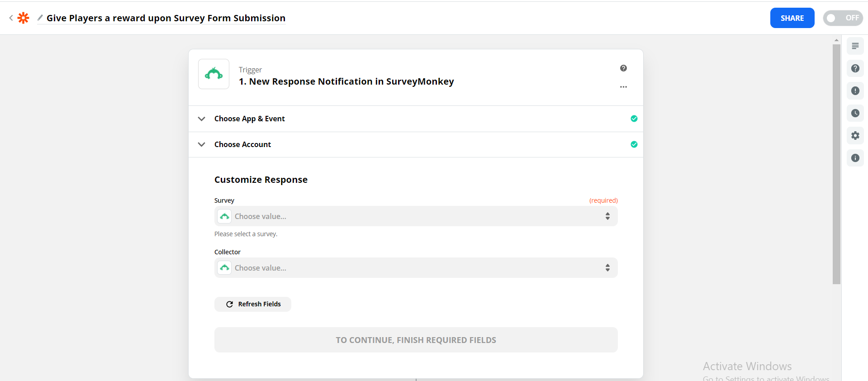Click the Survey field up-down arrows
This screenshot has width=868, height=381.
pos(607,216)
